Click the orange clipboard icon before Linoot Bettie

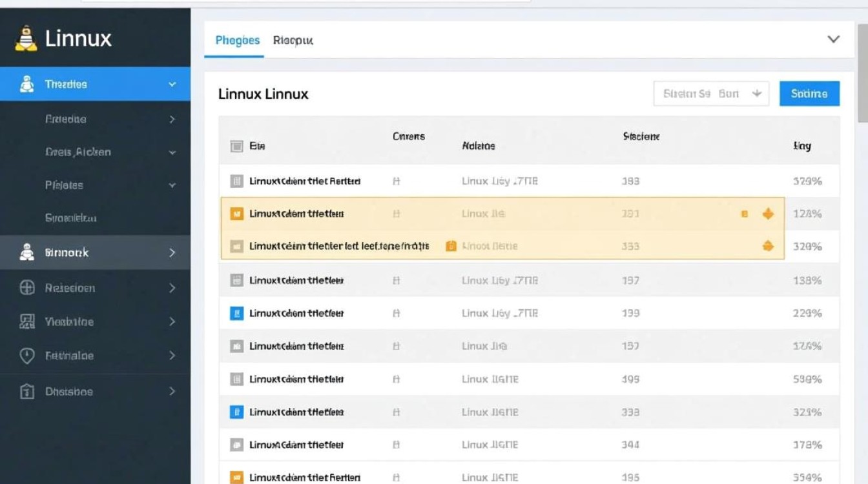coord(451,246)
